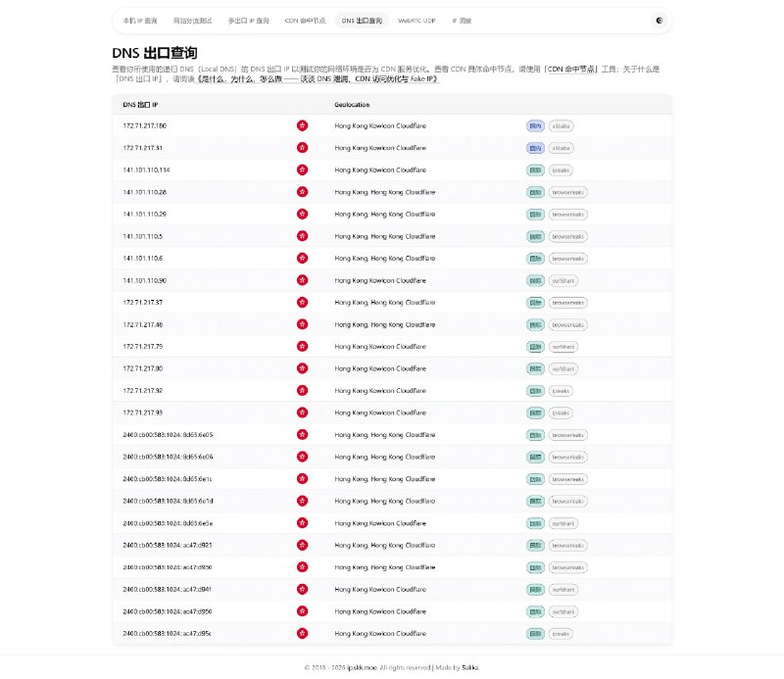Viewport: 784px width, 679px height.
Task: Click the DNS 出口 IP column header
Action: click(x=140, y=105)
